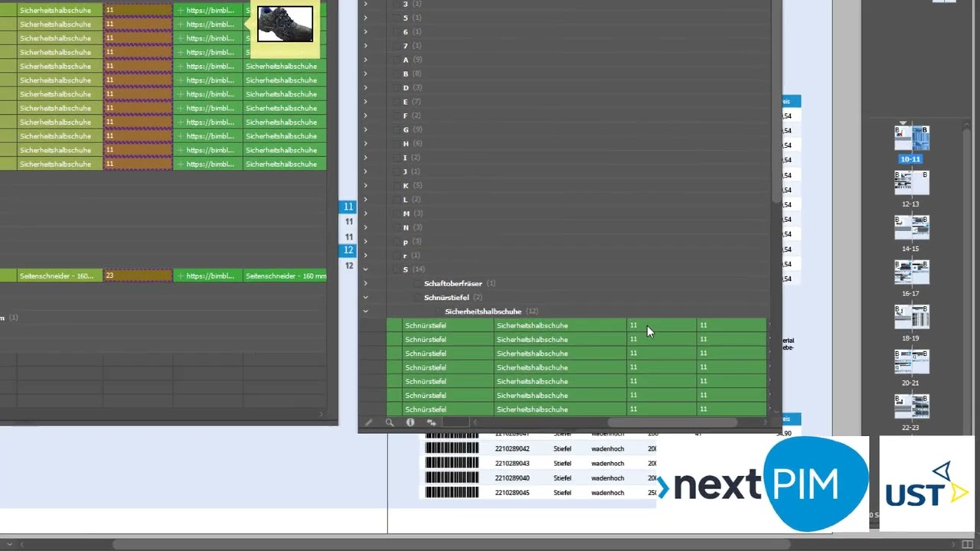Click the left scroll arrow in the panel footer
Image resolution: width=980 pixels, height=551 pixels.
pyautogui.click(x=475, y=422)
